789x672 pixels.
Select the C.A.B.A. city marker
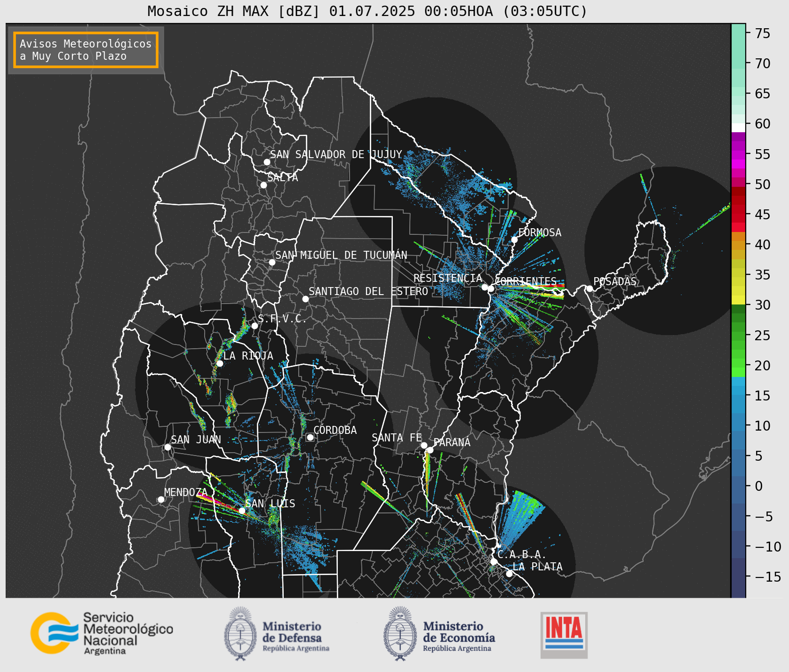[x=494, y=561]
